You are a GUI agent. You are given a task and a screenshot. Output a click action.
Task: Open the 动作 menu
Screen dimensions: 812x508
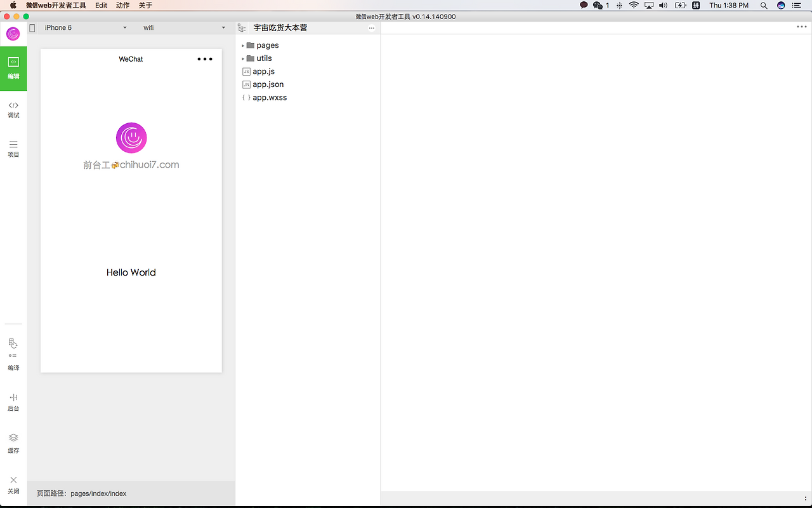point(123,5)
